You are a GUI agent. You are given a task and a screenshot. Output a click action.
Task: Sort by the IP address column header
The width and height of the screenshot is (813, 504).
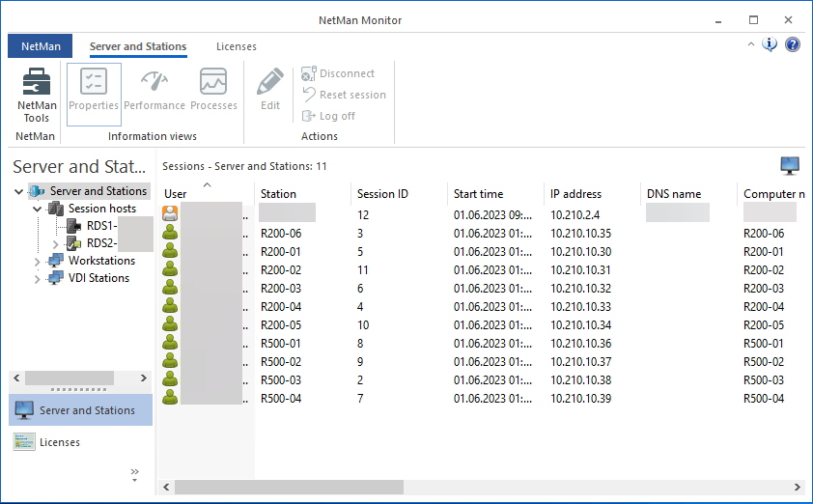(592, 193)
